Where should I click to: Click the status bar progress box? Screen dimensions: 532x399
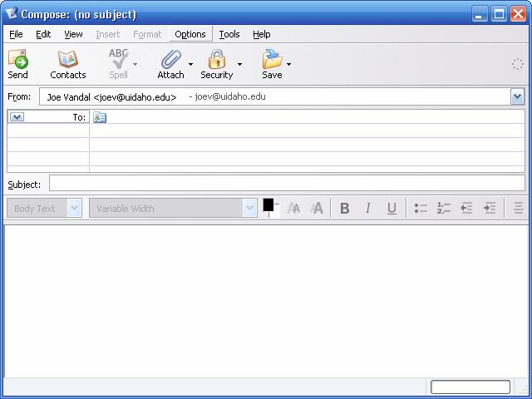click(x=470, y=387)
